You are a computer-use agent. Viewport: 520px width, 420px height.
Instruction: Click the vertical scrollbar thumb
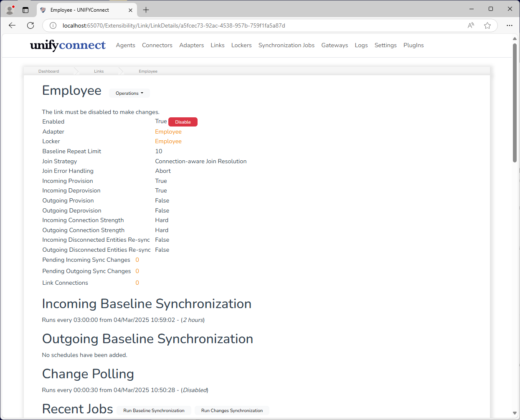point(515,102)
